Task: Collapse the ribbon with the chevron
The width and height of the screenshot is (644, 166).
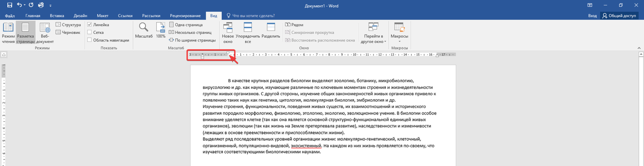Action: click(x=639, y=48)
